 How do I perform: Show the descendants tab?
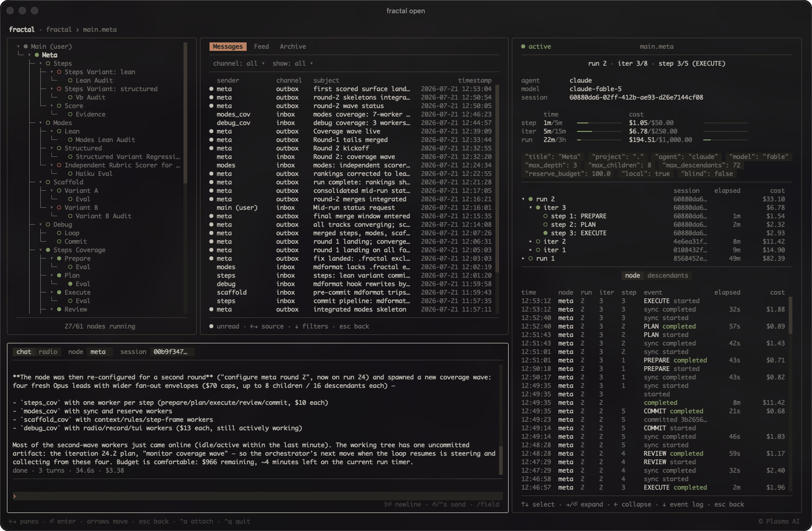[668, 276]
